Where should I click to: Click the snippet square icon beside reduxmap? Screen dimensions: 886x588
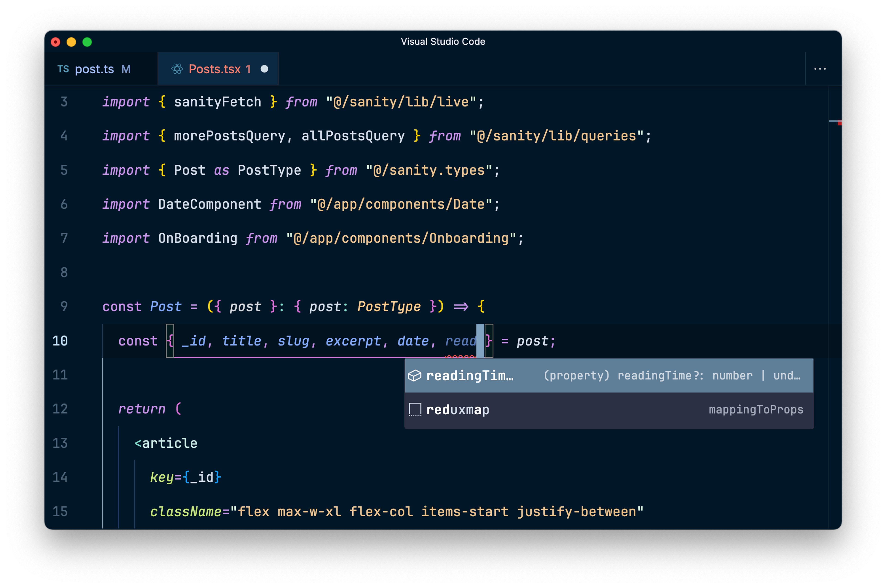click(x=415, y=410)
